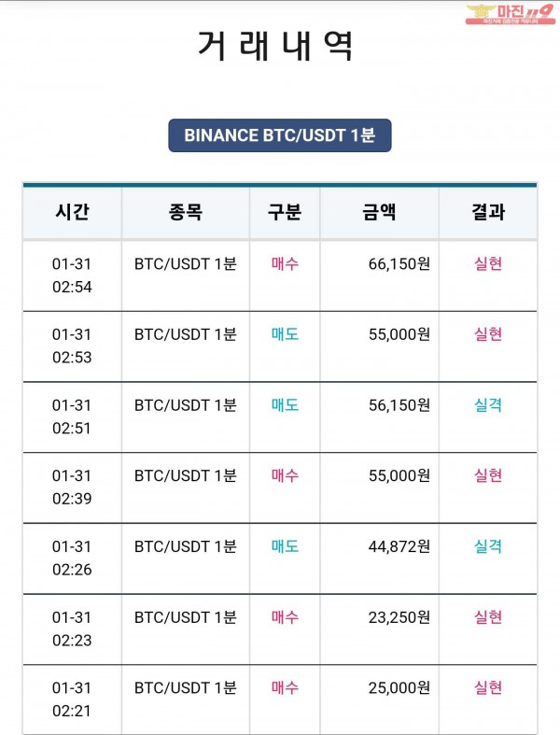This screenshot has width=560, height=735.
Task: Click the 23,250원 amount
Action: [399, 617]
